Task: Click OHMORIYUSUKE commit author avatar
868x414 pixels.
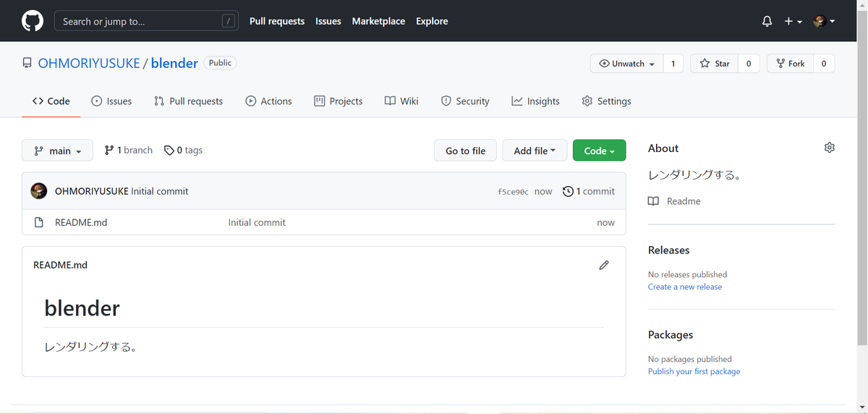Action: tap(39, 191)
